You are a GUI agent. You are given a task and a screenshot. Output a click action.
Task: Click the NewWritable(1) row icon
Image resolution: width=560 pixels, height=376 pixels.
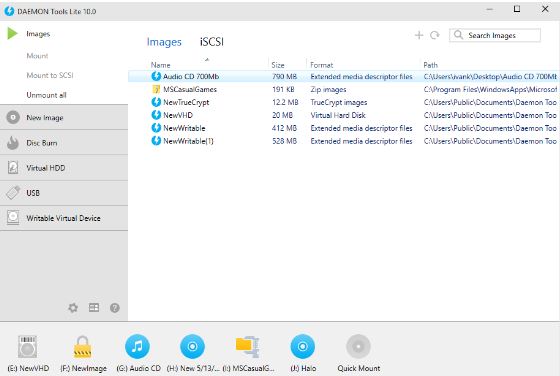[156, 141]
